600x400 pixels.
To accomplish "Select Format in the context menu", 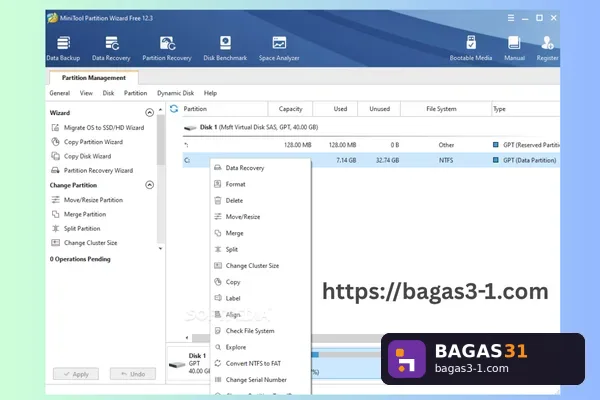I will (x=260, y=184).
